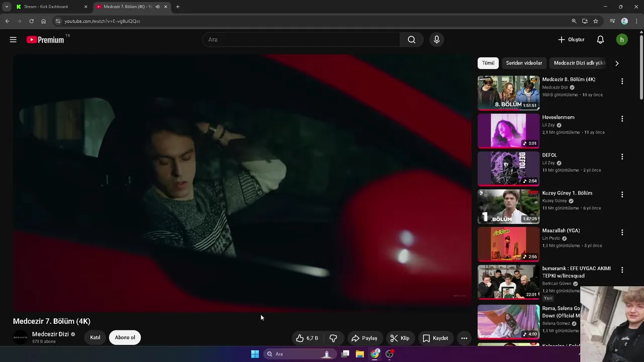
Task: Open options for Kuzey Güney 1. Bölüm
Action: [x=622, y=195]
